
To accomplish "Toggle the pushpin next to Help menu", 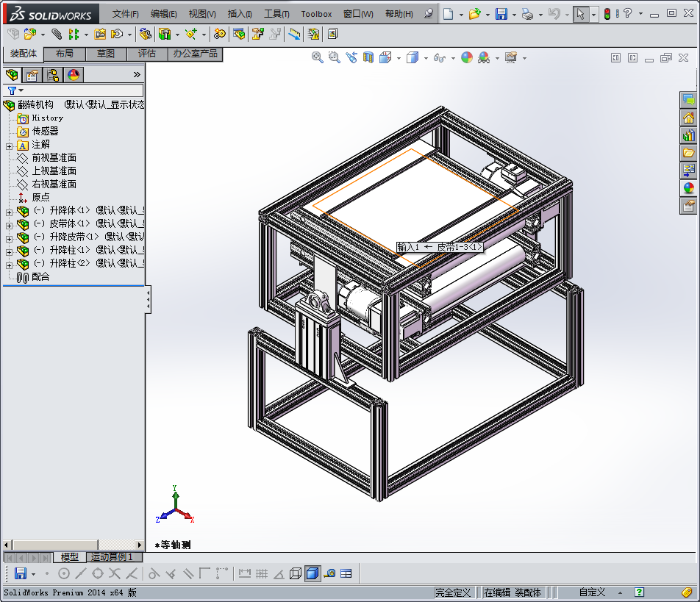I will [429, 13].
